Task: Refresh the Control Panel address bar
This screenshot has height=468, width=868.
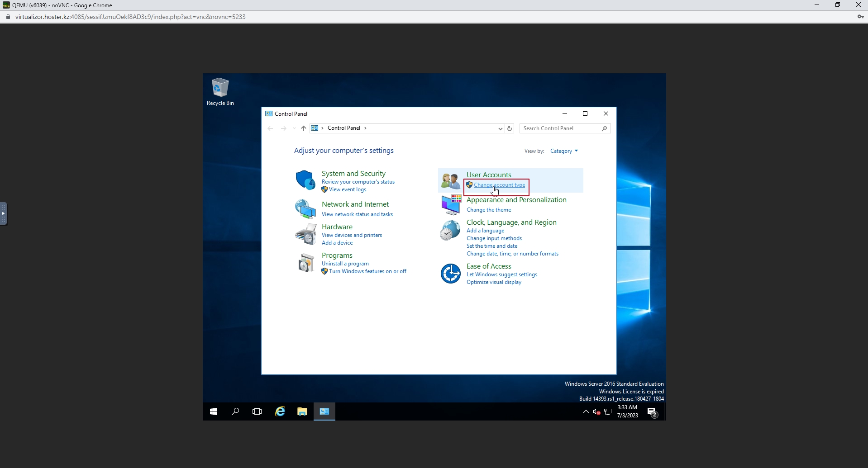Action: 510,128
